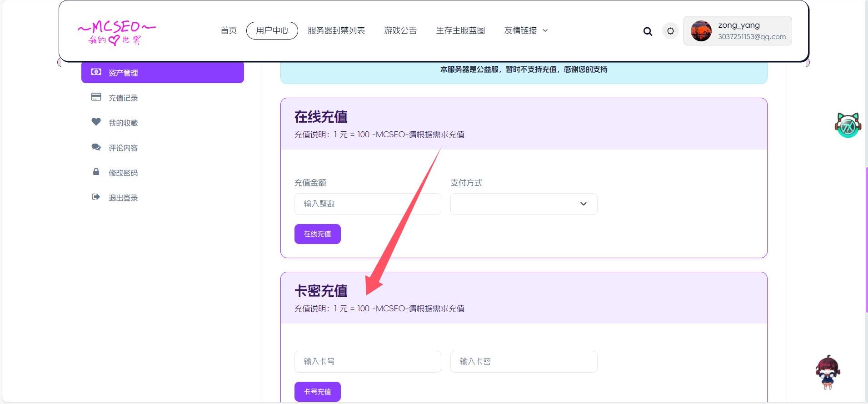868x404 pixels.
Task: Click the 退出登录 sign-out icon
Action: [x=96, y=197]
